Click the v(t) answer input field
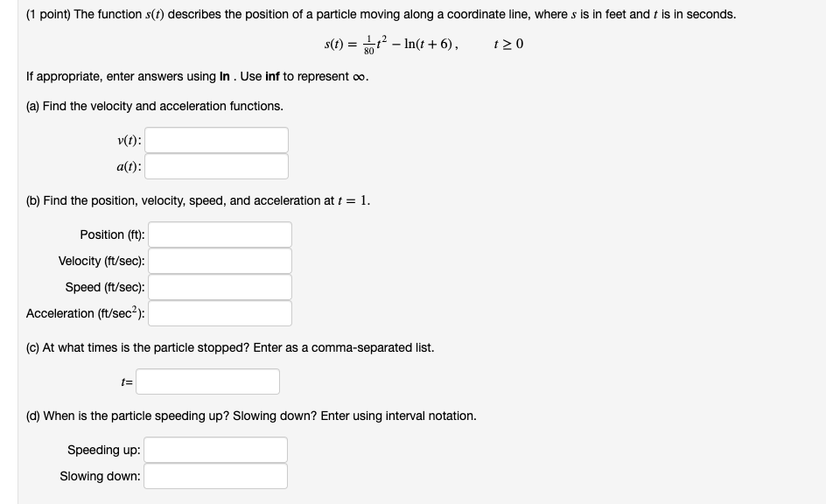 pyautogui.click(x=216, y=139)
